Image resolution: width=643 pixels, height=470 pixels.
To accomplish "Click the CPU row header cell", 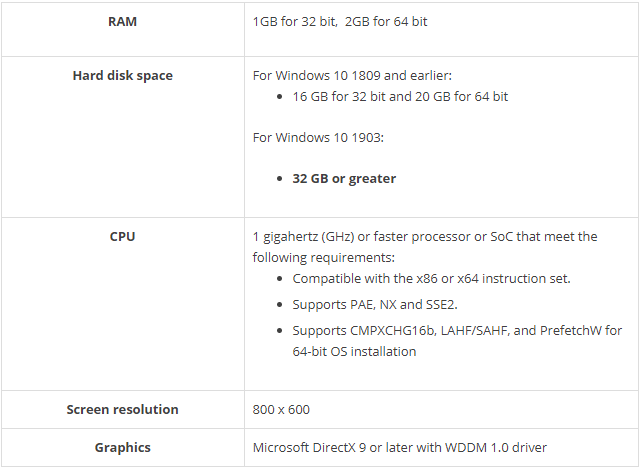I will pyautogui.click(x=122, y=237).
